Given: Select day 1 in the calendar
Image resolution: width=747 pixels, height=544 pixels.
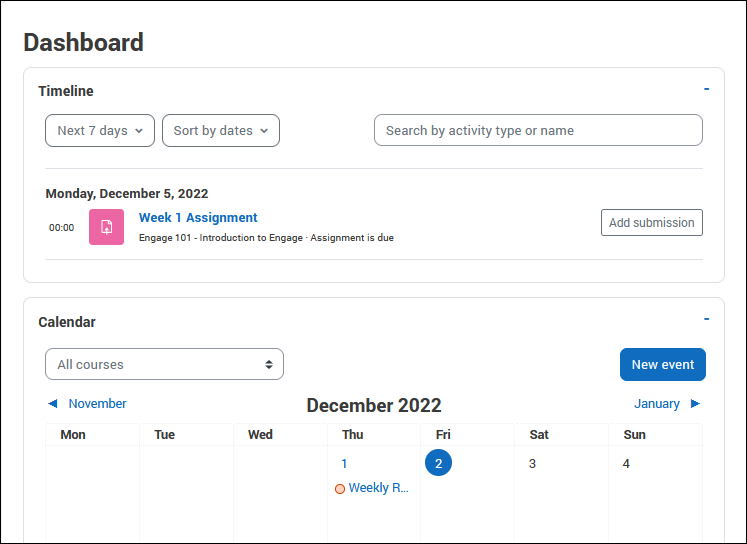Looking at the screenshot, I should pyautogui.click(x=344, y=463).
